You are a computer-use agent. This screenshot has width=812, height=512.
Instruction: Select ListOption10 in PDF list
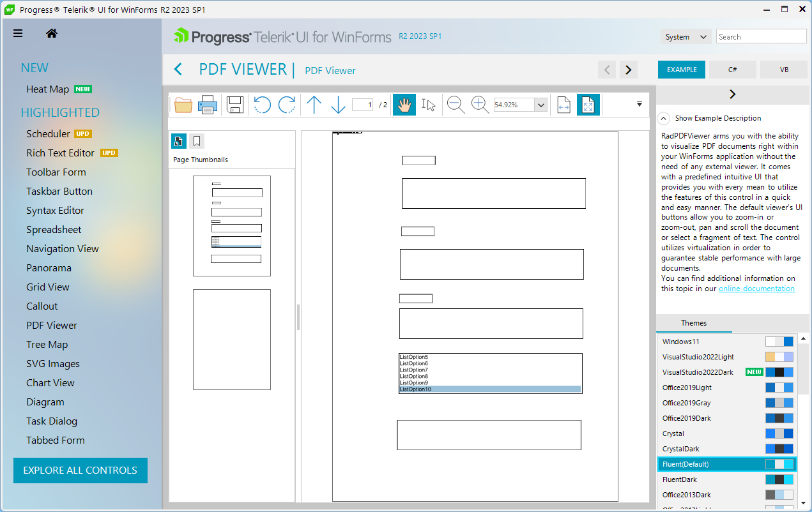point(490,389)
